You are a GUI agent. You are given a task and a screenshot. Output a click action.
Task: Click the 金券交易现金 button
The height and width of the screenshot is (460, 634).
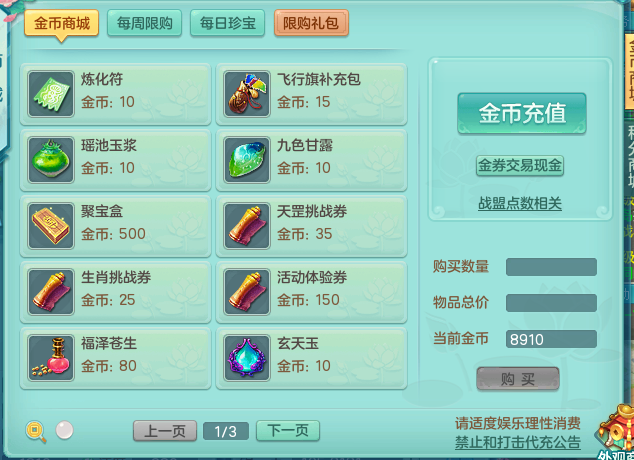click(520, 165)
